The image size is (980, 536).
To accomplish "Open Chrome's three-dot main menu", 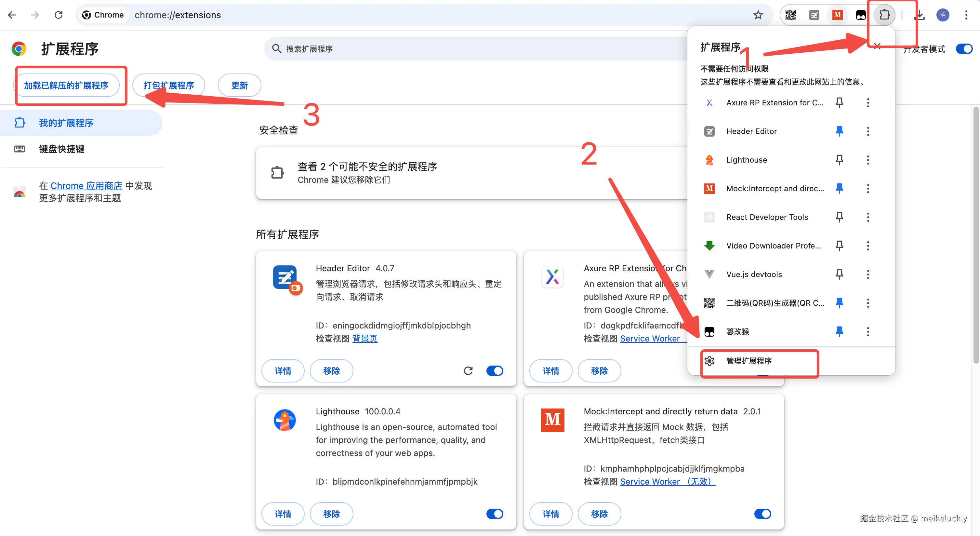I will point(966,15).
